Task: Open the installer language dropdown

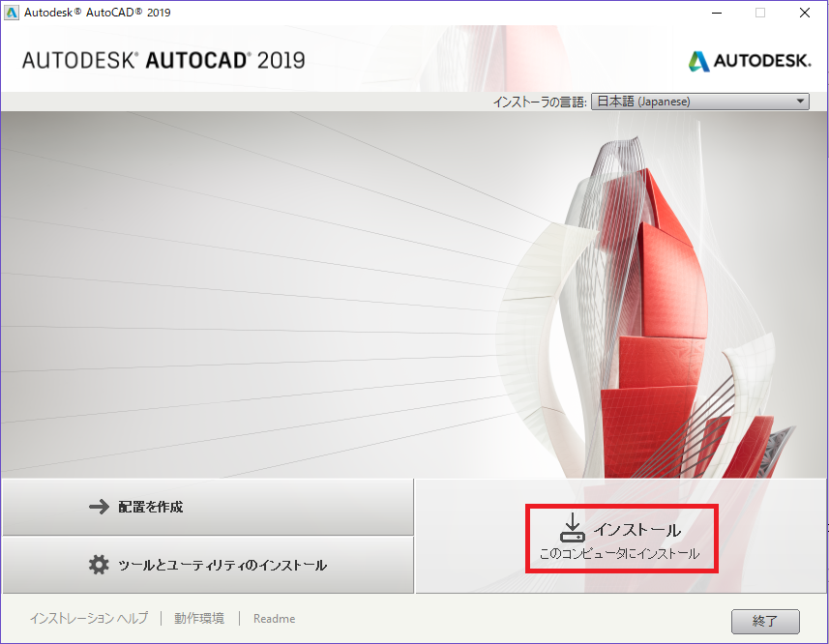Action: (x=700, y=102)
